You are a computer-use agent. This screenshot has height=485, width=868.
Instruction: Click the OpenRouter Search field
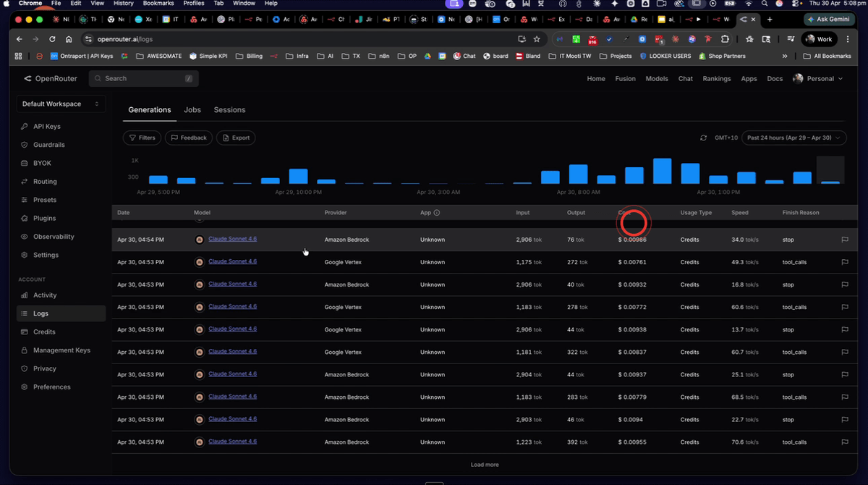[144, 78]
